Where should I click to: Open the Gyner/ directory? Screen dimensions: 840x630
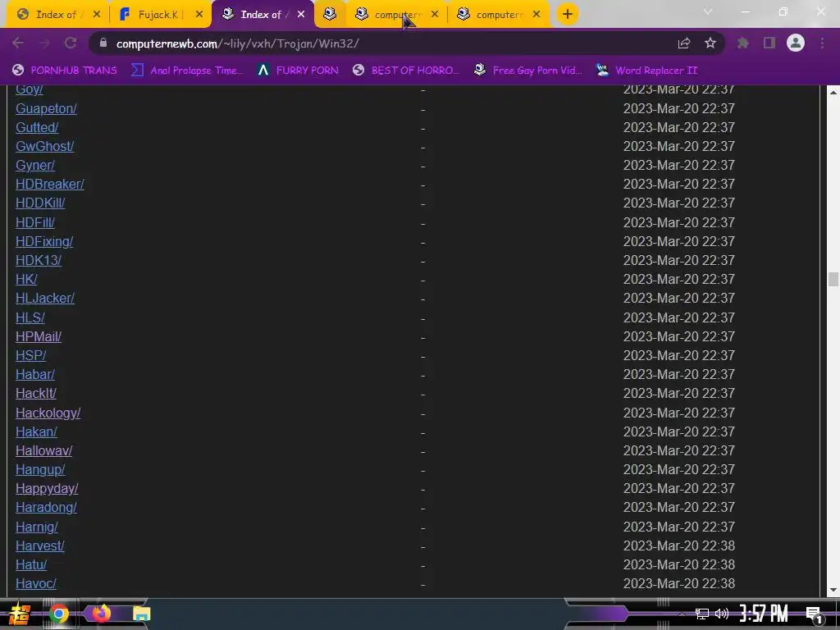[x=34, y=166]
